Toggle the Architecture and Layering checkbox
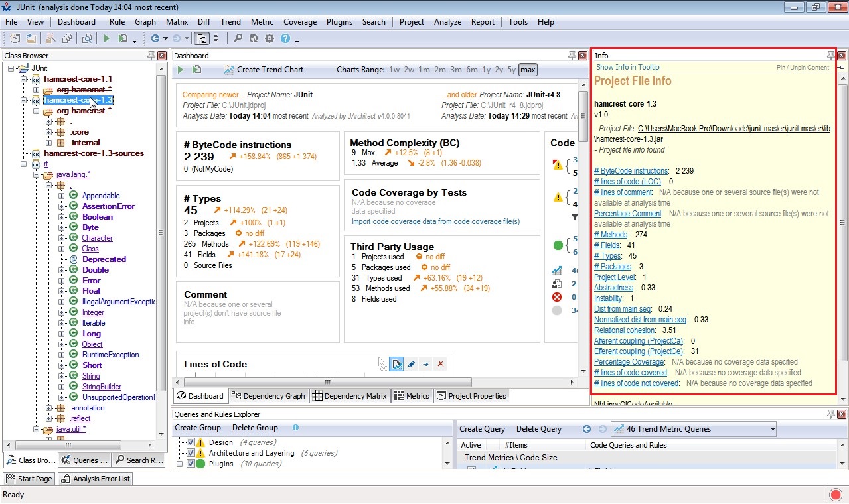849x504 pixels. tap(191, 453)
